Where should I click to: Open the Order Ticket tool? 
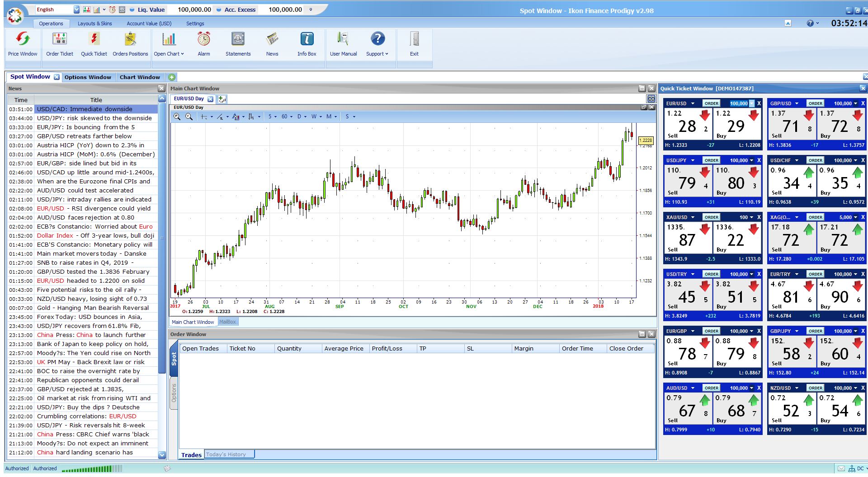59,44
